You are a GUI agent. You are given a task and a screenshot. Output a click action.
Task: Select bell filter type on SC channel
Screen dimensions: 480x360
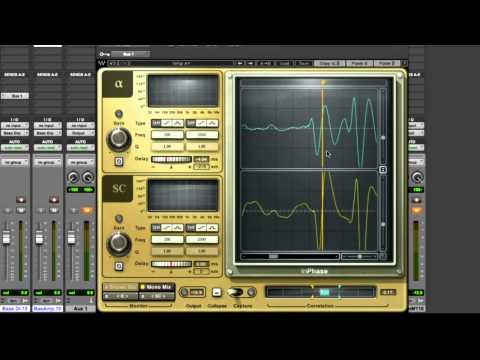click(x=178, y=228)
